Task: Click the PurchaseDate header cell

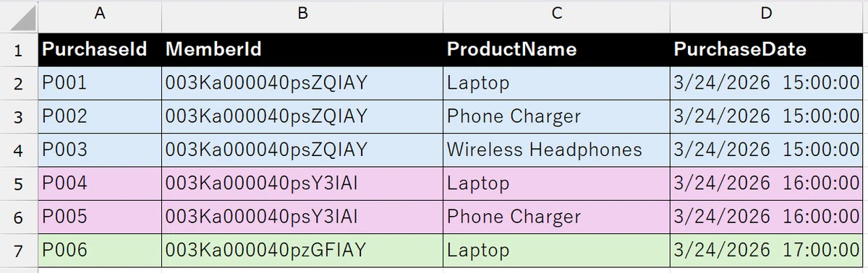Action: click(x=767, y=49)
